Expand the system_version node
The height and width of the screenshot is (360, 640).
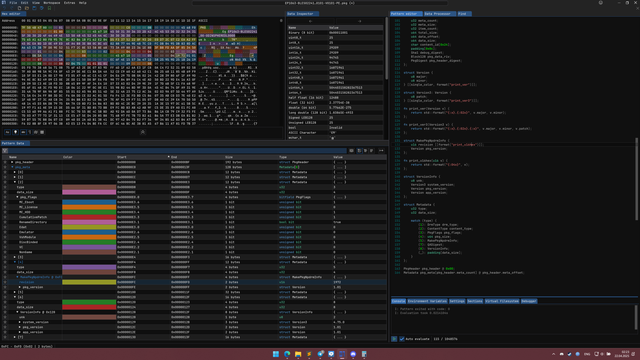20,322
